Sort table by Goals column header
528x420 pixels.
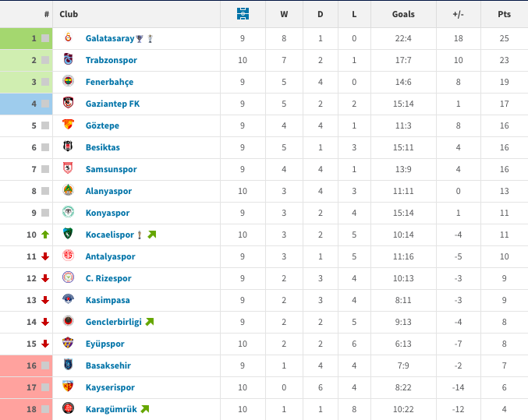(404, 14)
